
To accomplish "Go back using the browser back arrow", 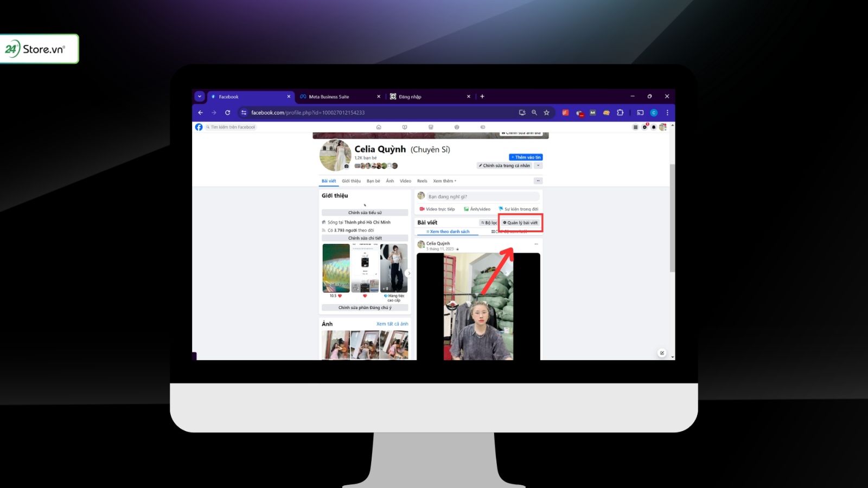I will pos(200,112).
